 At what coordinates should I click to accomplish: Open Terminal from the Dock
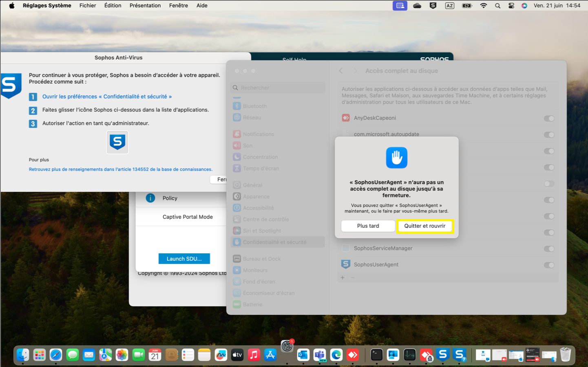tap(376, 355)
